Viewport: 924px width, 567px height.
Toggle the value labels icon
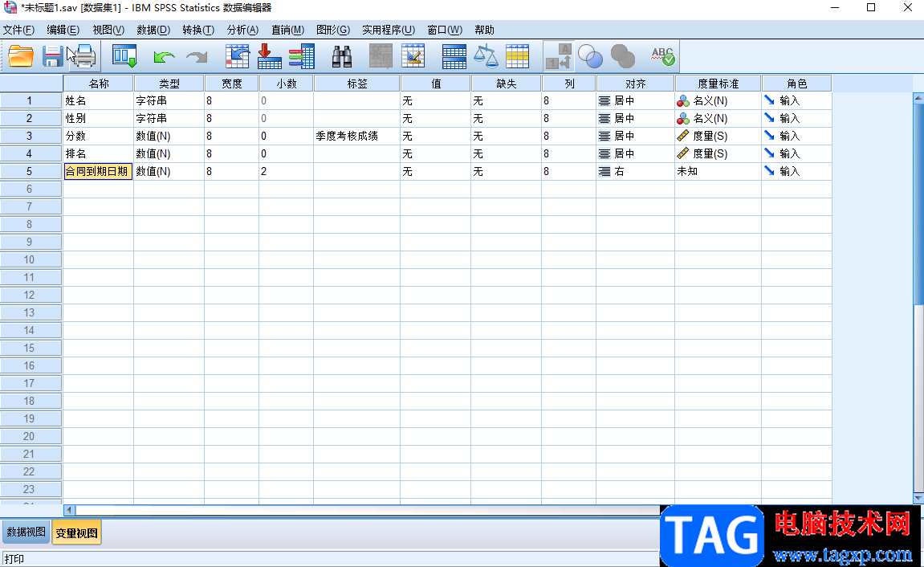[558, 56]
